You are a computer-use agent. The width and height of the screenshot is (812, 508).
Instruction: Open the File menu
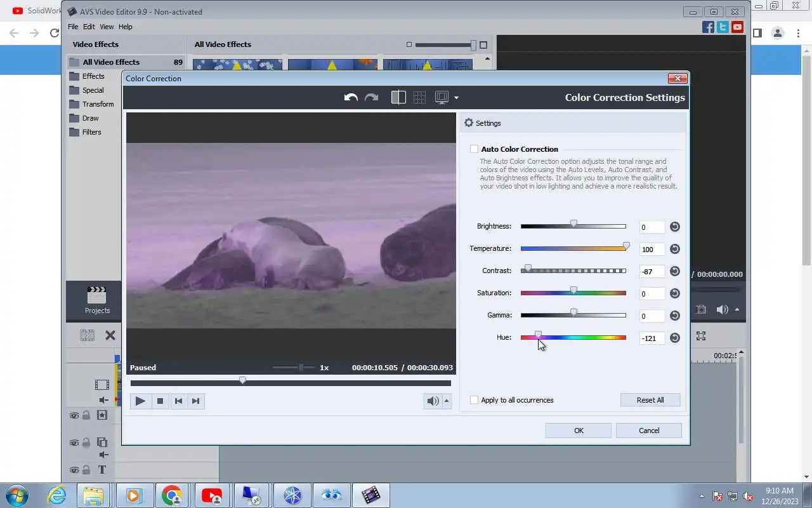coord(73,27)
